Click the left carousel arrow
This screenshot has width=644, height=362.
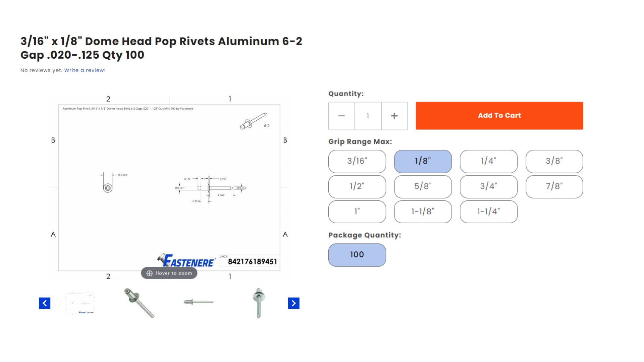point(45,303)
